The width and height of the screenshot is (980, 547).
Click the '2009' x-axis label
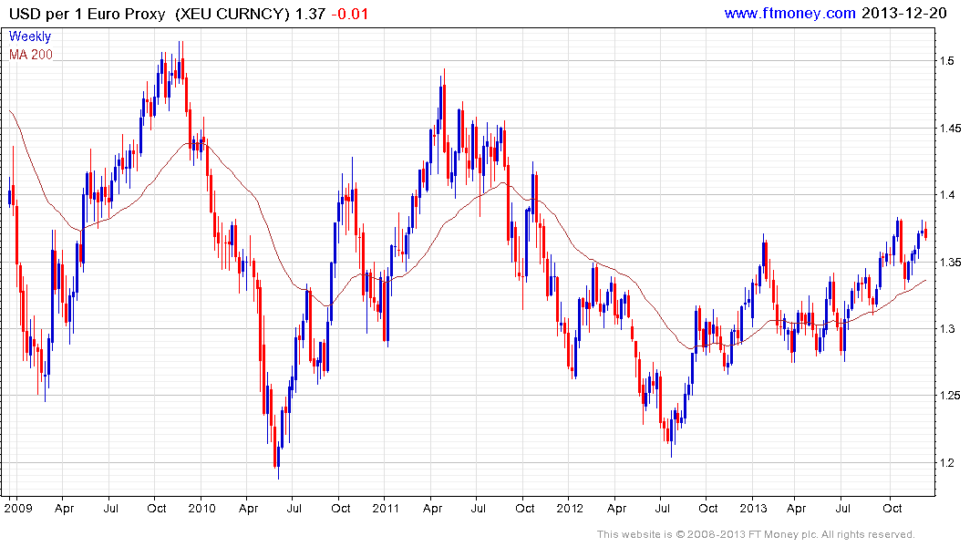pyautogui.click(x=17, y=508)
